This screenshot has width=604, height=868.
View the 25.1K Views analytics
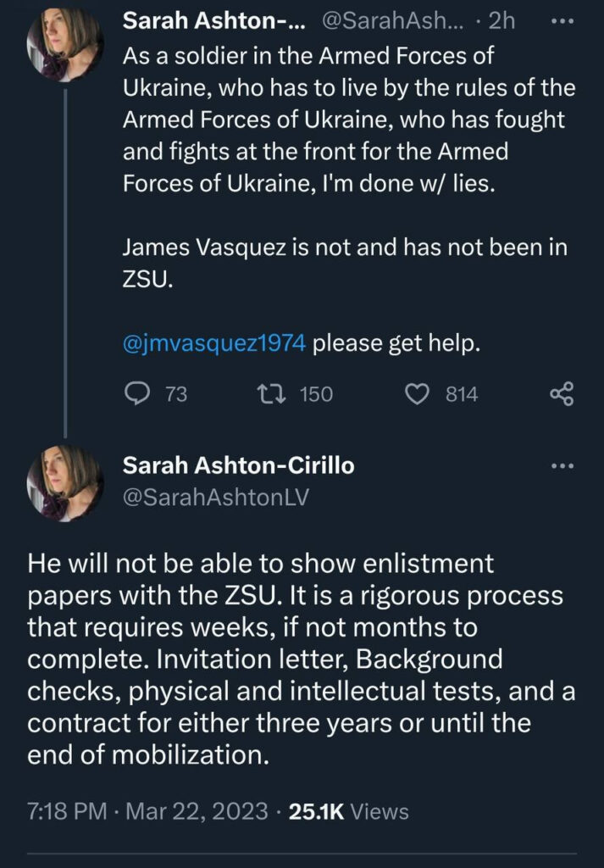348,811
